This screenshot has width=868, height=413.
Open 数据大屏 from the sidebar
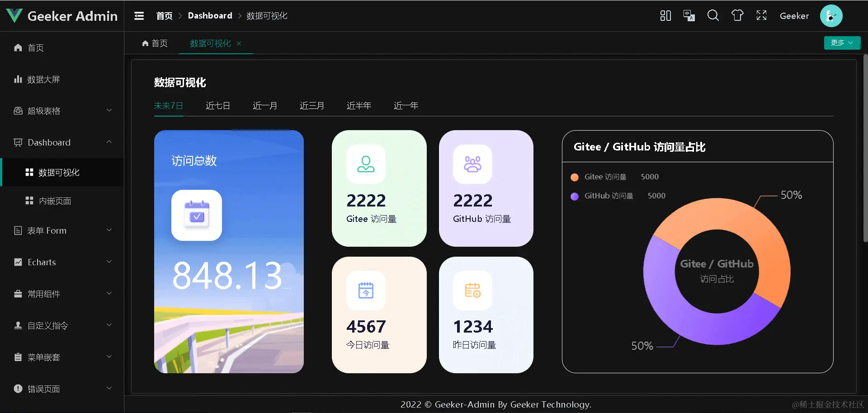click(62, 79)
